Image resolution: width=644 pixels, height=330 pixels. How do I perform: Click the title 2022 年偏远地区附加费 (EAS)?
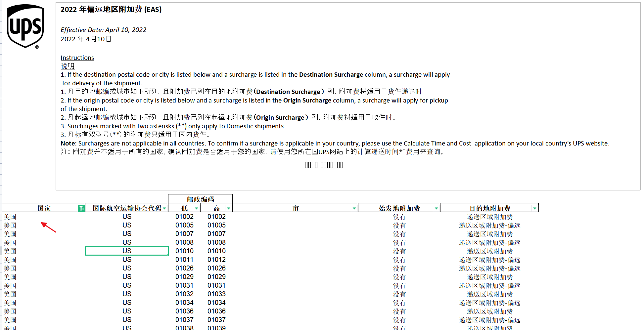coord(111,9)
